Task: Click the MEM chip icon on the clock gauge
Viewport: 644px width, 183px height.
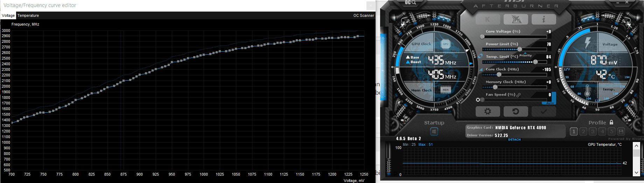Action: [446, 90]
